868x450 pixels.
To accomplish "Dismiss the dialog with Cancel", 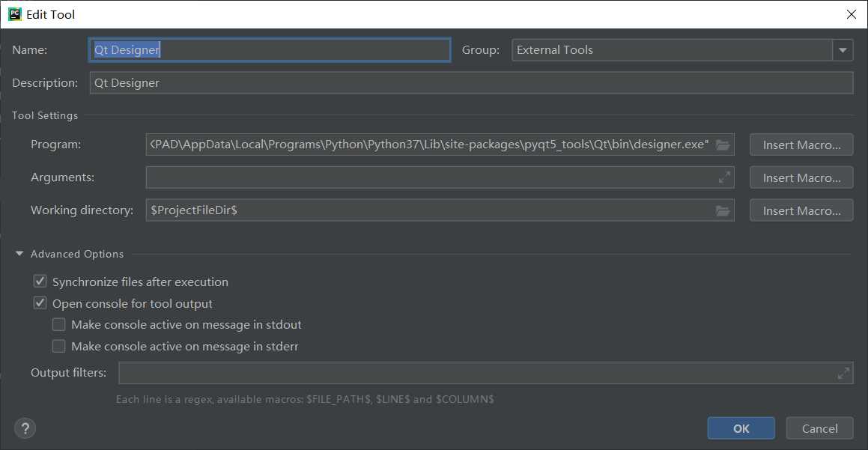I will click(820, 428).
